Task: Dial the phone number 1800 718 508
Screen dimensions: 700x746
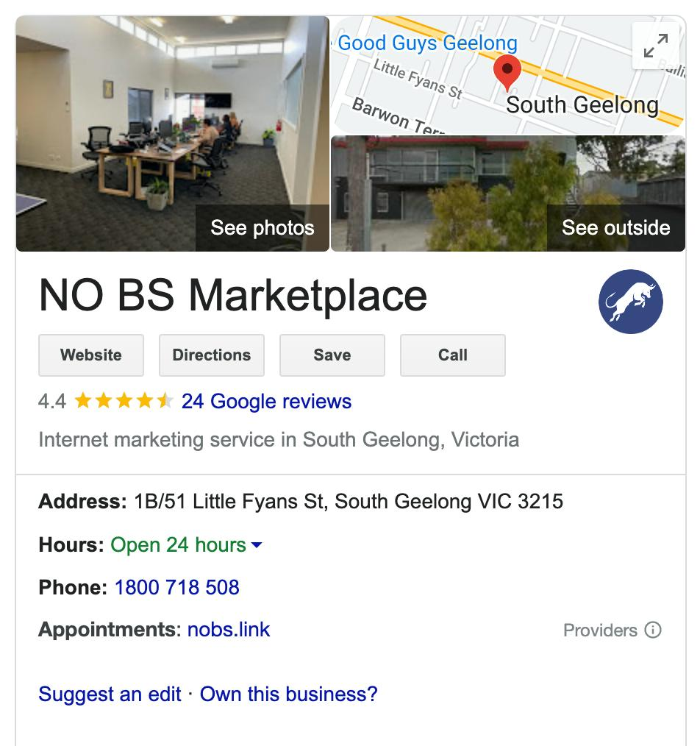Action: coord(177,587)
